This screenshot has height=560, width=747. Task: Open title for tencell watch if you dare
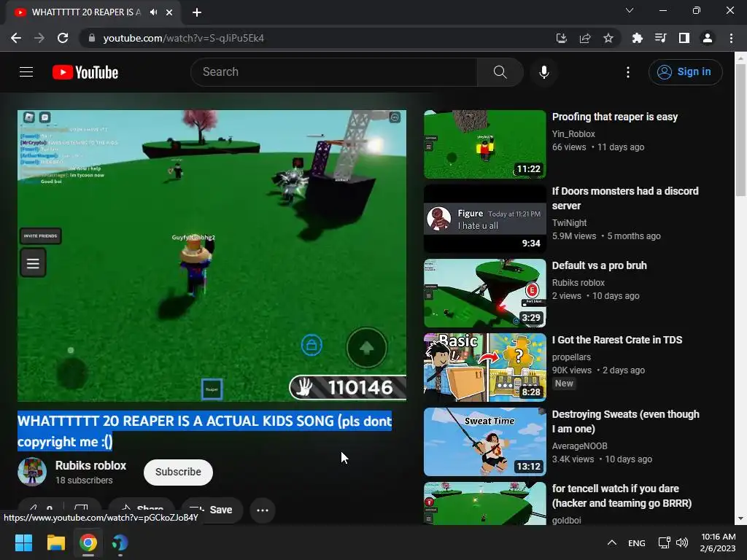(622, 496)
